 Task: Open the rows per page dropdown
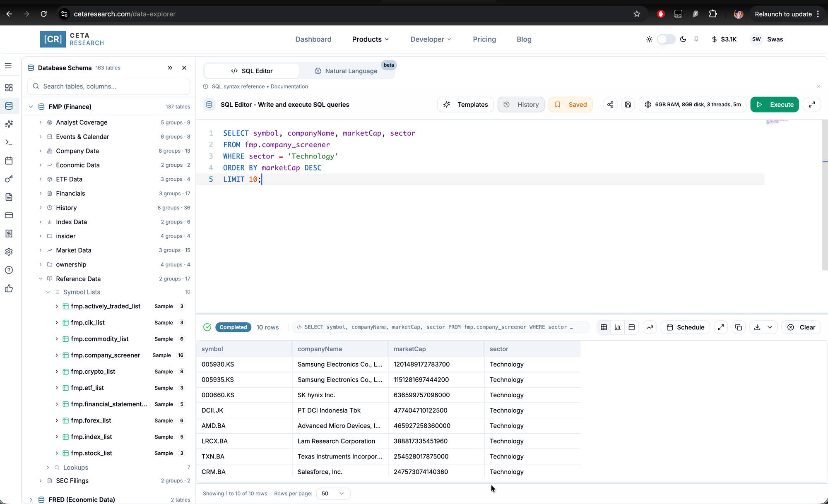pyautogui.click(x=333, y=494)
